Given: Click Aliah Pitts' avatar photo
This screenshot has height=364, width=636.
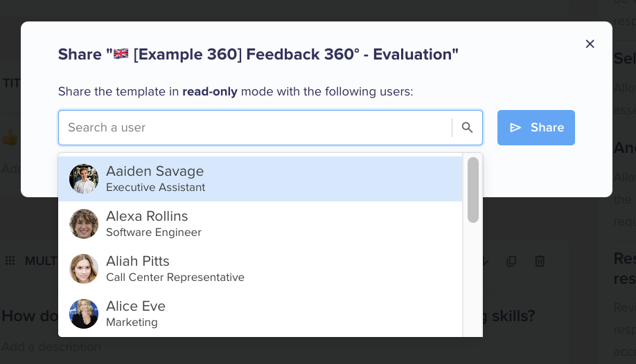Looking at the screenshot, I should pos(84,269).
